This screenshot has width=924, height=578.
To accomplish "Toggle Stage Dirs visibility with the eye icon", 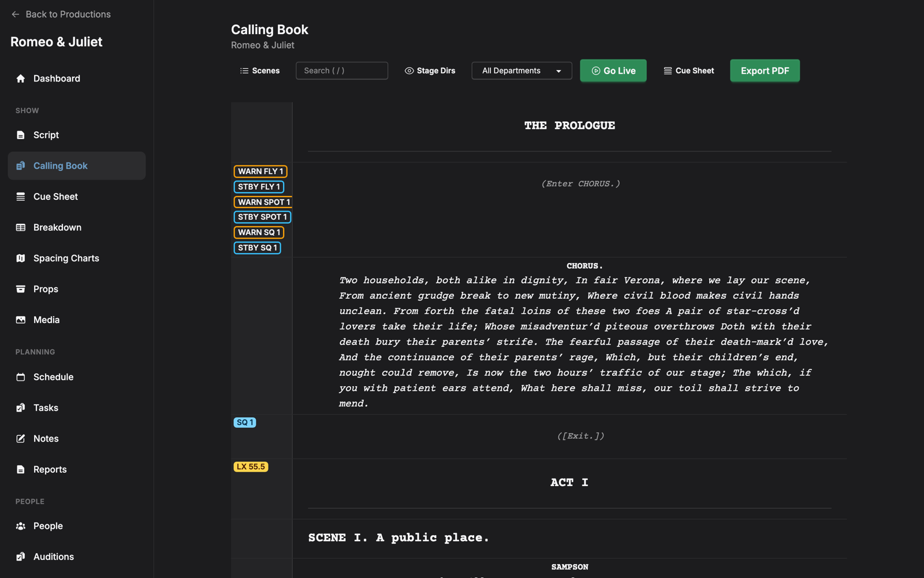I will (409, 71).
